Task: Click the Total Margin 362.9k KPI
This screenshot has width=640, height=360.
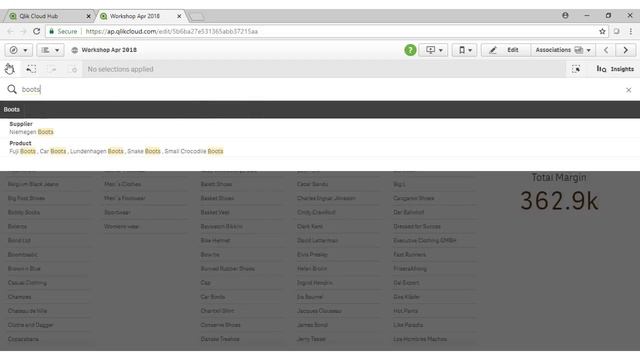Action: pos(559,193)
